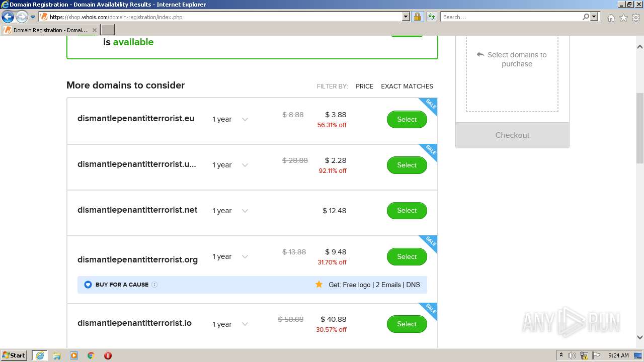Click the system clock 9:24 AM

tap(618, 355)
